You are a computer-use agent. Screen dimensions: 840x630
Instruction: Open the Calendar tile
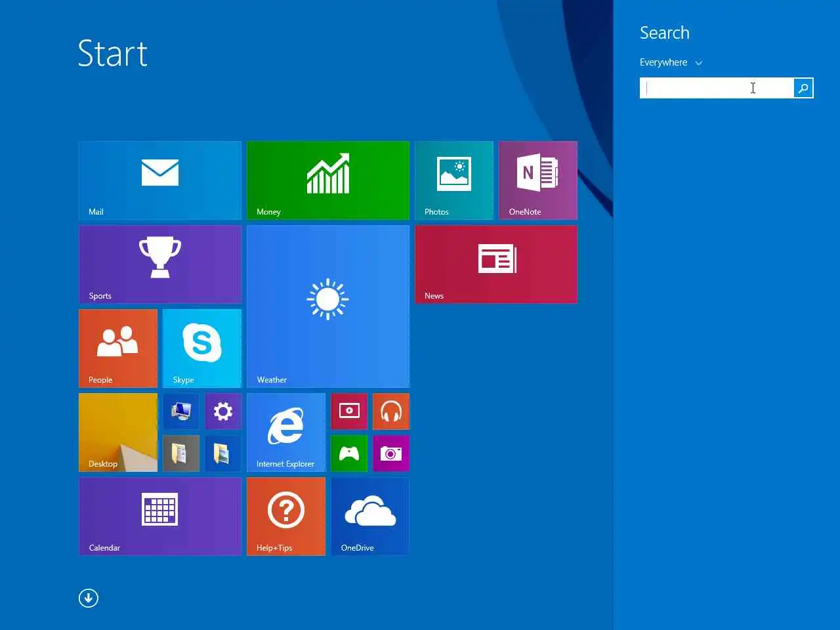click(160, 516)
